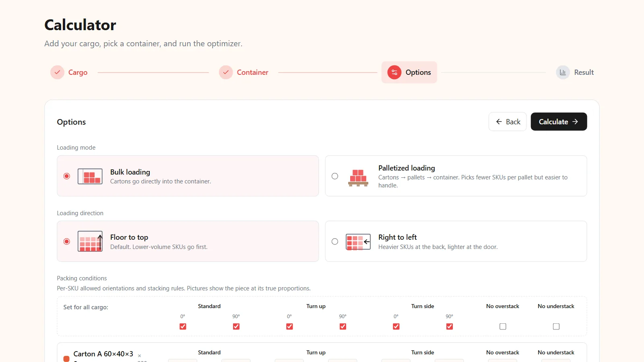Image resolution: width=644 pixels, height=362 pixels.
Task: Open the Options step label
Action: pyautogui.click(x=418, y=72)
